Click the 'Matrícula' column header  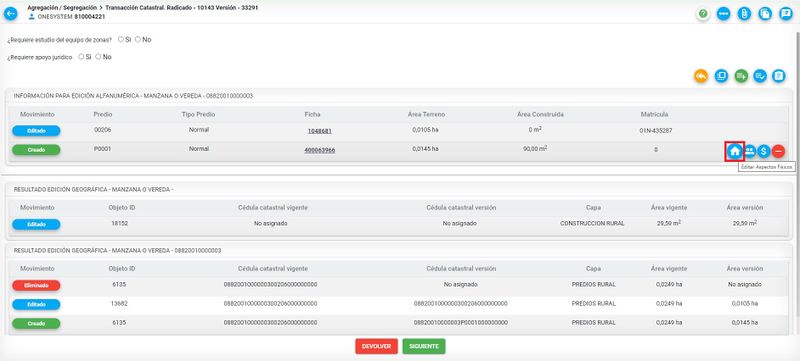655,114
